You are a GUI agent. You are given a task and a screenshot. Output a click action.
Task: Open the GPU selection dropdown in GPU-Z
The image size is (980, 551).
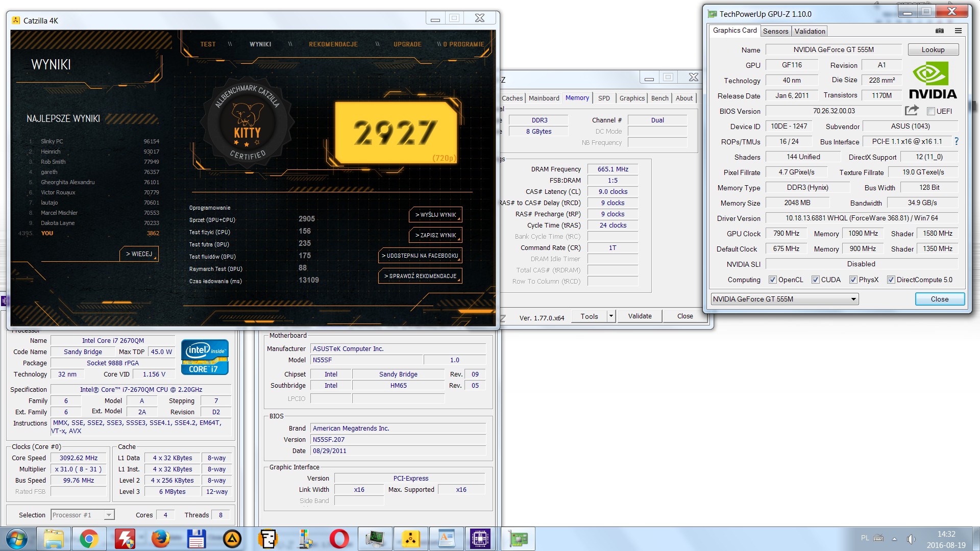(785, 299)
